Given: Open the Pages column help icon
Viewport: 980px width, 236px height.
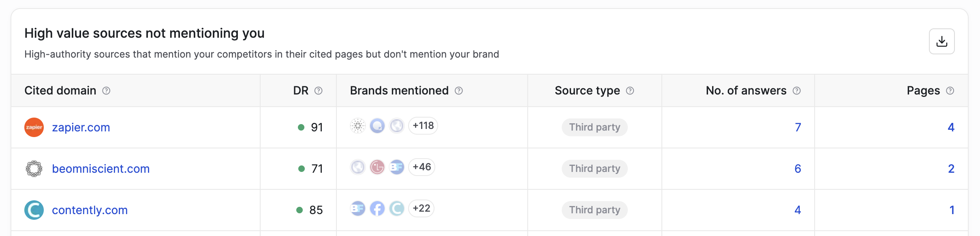Looking at the screenshot, I should click(950, 90).
